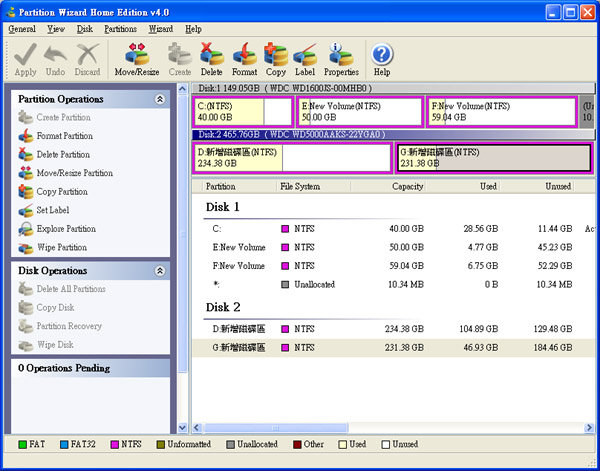Select the D: 234.38 GB block in disk map
This screenshot has height=471, width=600.
(293, 158)
